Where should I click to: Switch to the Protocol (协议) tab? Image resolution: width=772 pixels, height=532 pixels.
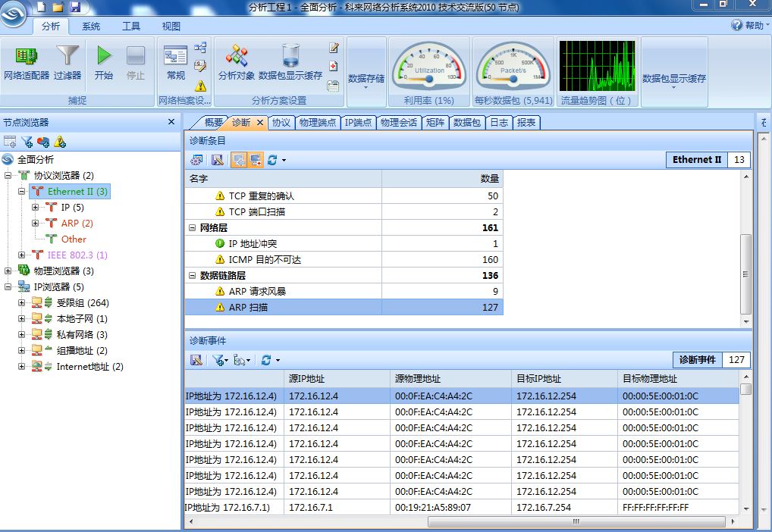pos(281,122)
